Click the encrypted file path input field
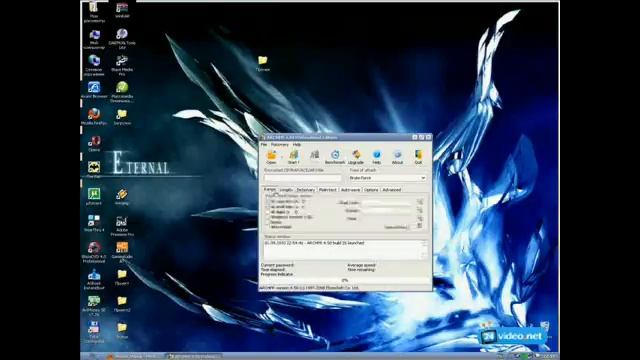 [x=302, y=178]
